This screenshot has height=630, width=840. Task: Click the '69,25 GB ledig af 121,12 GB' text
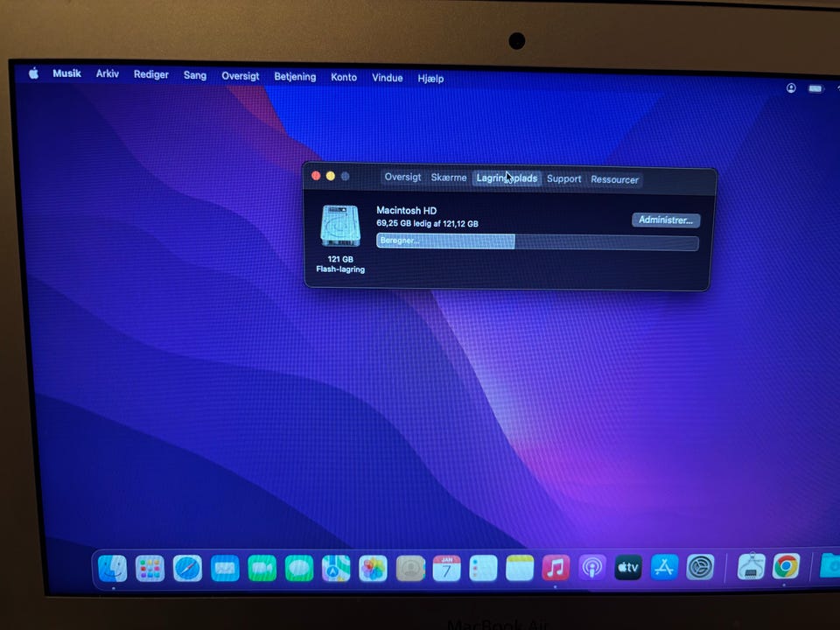[x=427, y=223]
